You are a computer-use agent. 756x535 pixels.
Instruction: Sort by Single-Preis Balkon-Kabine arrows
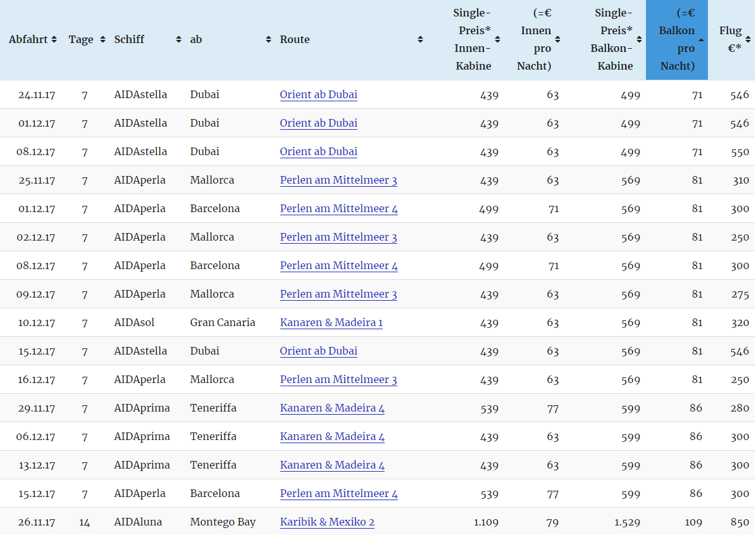pyautogui.click(x=640, y=39)
